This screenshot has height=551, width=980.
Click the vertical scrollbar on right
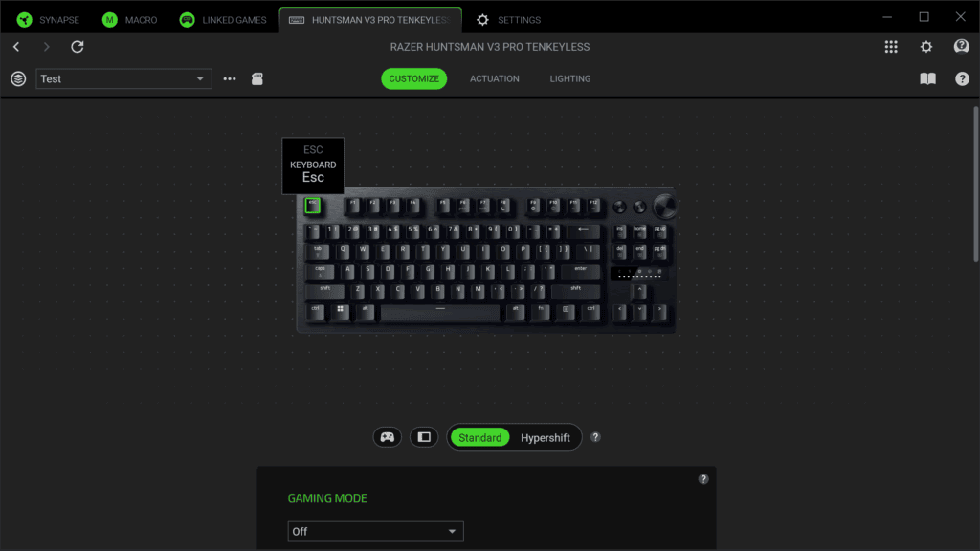[x=975, y=185]
